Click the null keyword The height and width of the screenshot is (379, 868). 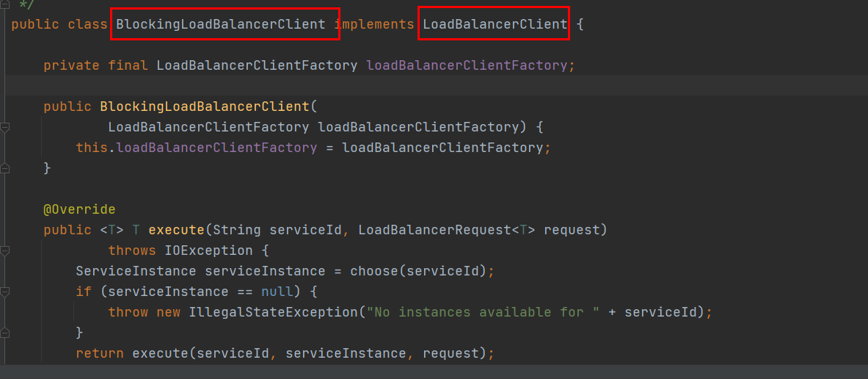277,292
